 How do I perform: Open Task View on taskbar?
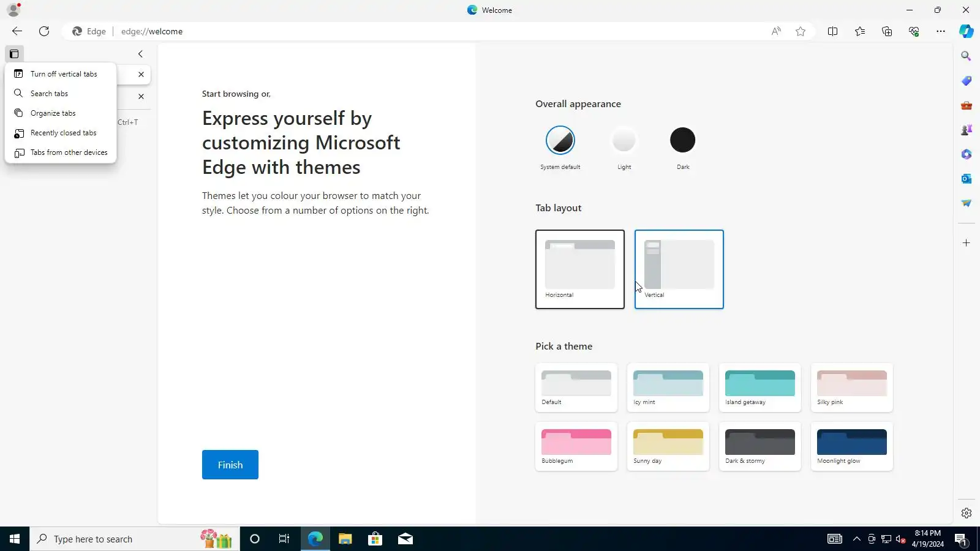(284, 539)
